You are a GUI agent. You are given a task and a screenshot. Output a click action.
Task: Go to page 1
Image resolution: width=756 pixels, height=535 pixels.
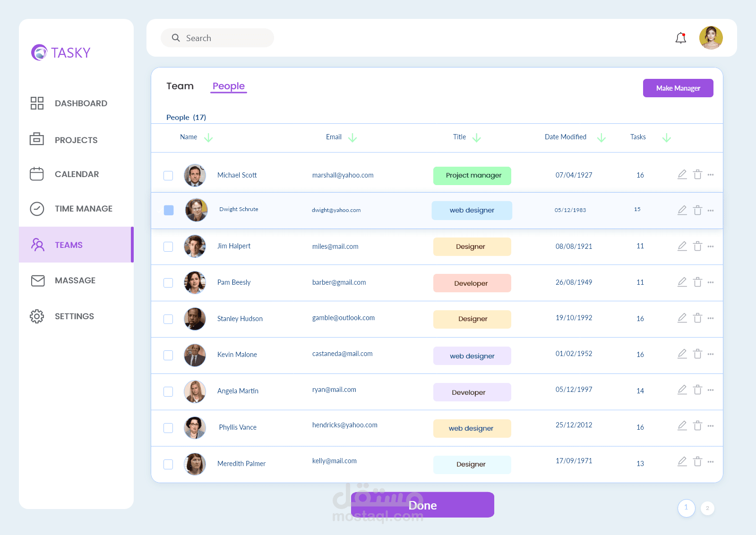point(686,508)
